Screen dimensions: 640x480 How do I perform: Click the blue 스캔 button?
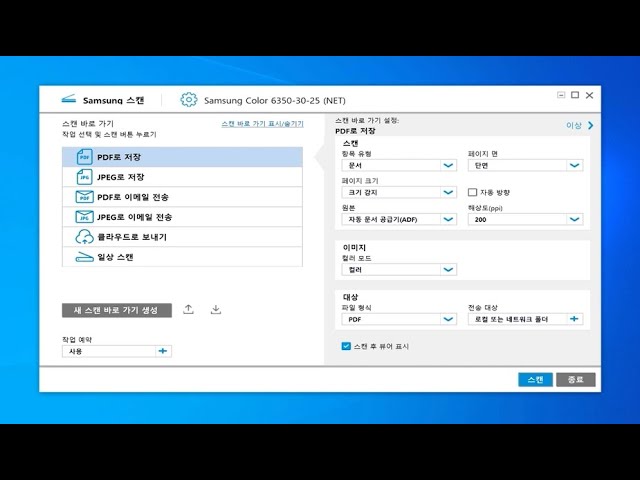[x=535, y=380]
